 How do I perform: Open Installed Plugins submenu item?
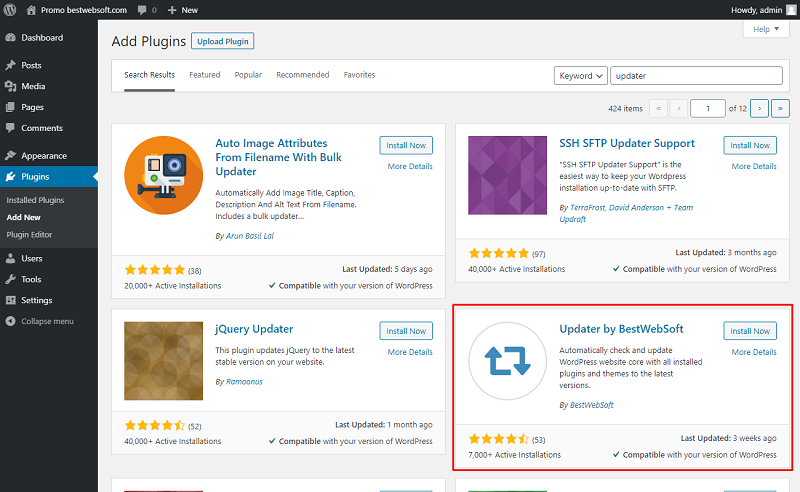click(35, 200)
